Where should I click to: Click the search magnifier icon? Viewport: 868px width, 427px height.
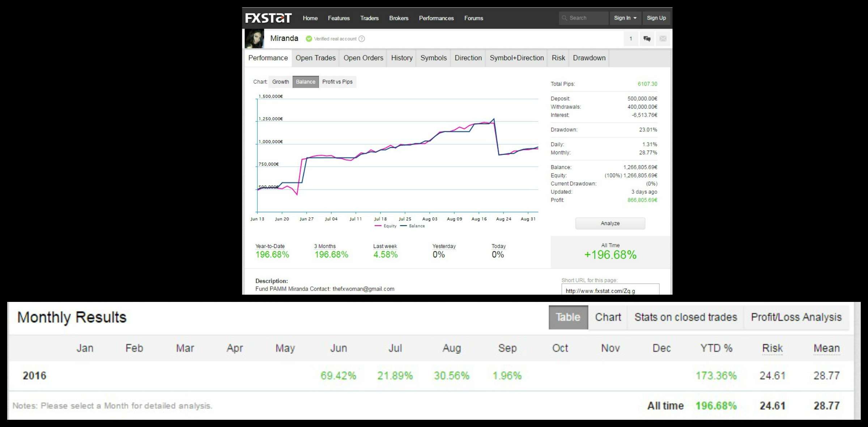coord(564,18)
